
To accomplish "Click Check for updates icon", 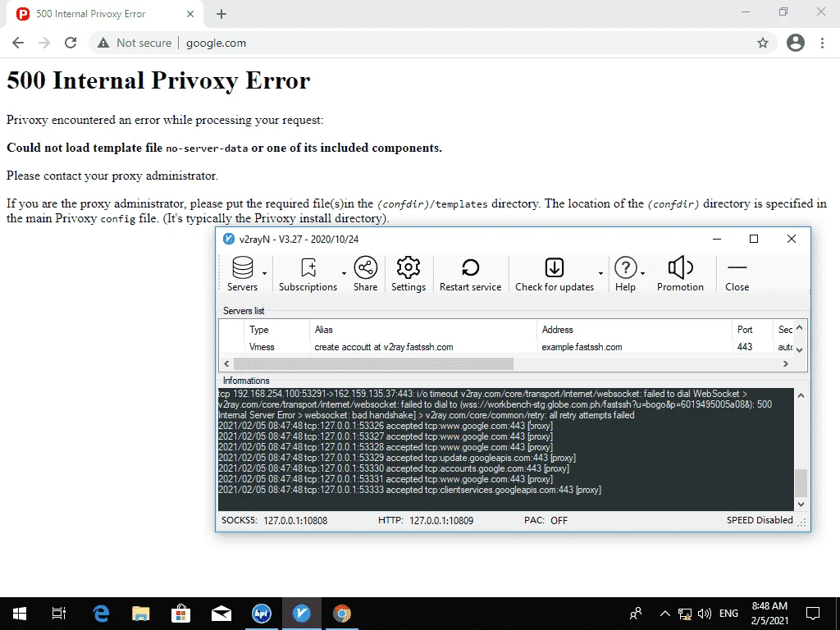I will (555, 267).
